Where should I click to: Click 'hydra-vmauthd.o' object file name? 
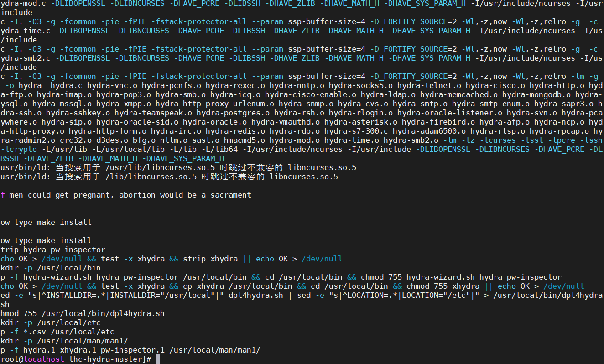click(x=286, y=122)
